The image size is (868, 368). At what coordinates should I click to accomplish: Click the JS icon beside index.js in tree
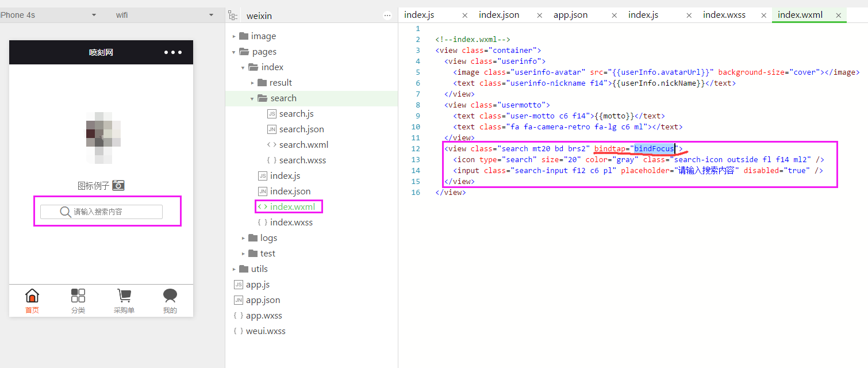pyautogui.click(x=263, y=176)
